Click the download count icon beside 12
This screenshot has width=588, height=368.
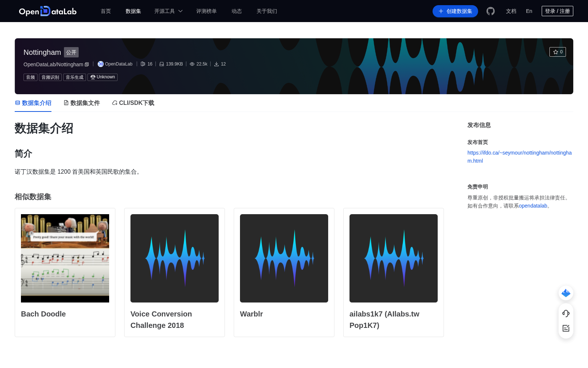(216, 64)
